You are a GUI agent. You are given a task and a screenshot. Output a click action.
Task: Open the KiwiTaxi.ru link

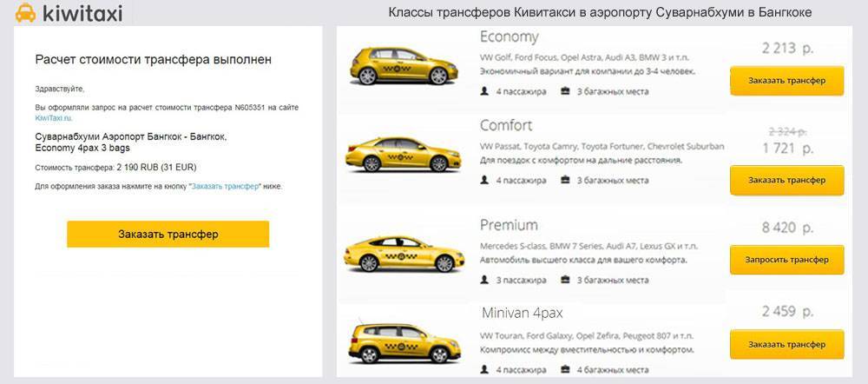tap(54, 117)
